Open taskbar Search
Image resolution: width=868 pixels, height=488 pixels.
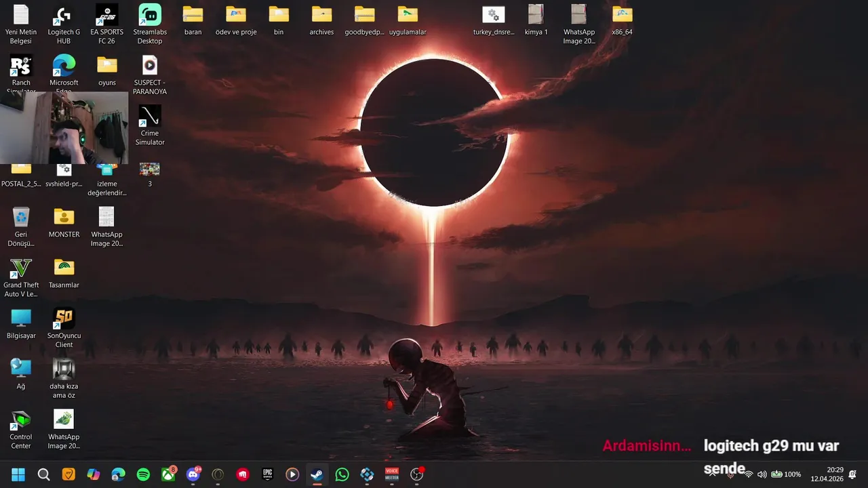click(x=44, y=474)
